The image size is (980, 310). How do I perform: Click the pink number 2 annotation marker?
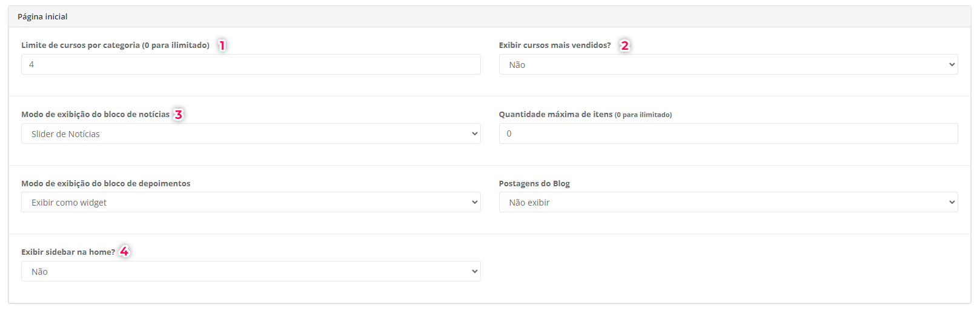tap(625, 45)
